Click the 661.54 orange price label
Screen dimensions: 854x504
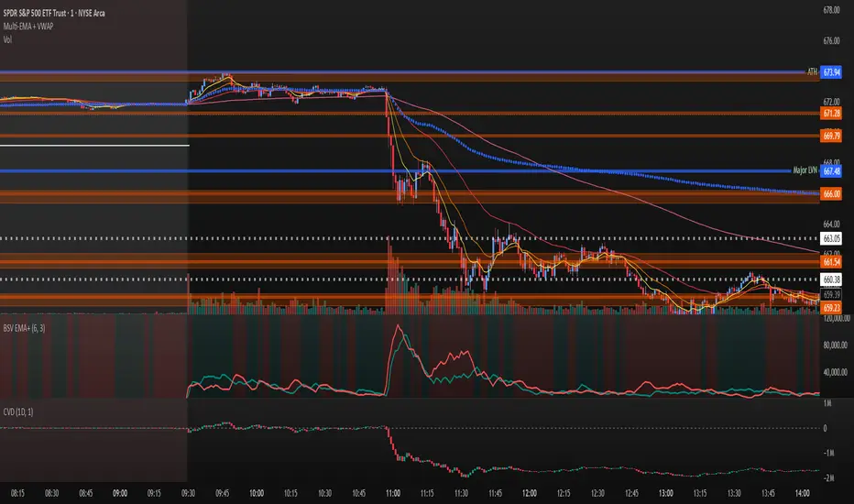pos(831,262)
